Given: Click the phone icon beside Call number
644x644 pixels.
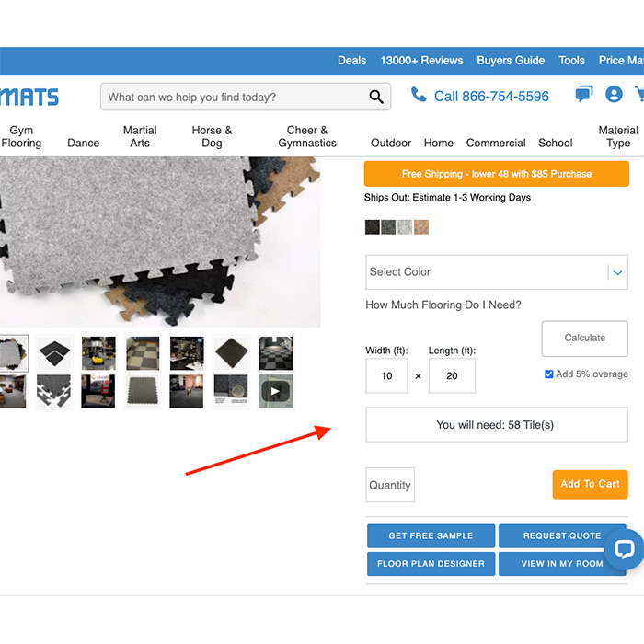Looking at the screenshot, I should point(419,96).
